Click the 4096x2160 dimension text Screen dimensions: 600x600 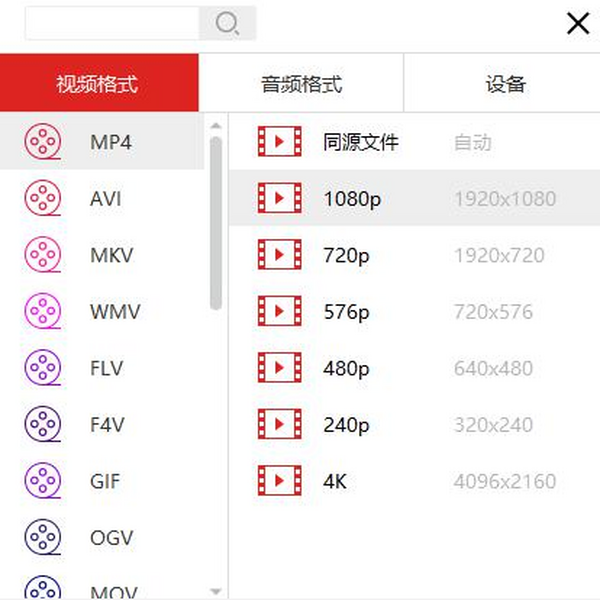coord(505,481)
